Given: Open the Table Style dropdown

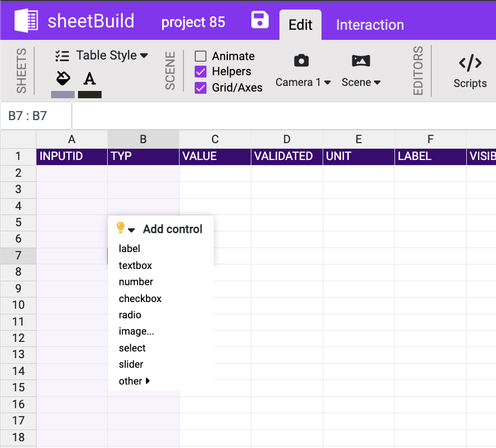Looking at the screenshot, I should [102, 55].
